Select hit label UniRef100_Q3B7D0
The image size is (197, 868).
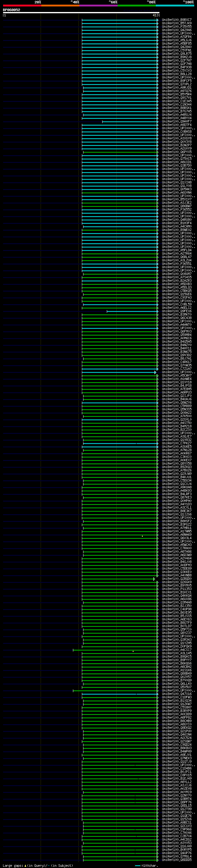click(x=177, y=165)
